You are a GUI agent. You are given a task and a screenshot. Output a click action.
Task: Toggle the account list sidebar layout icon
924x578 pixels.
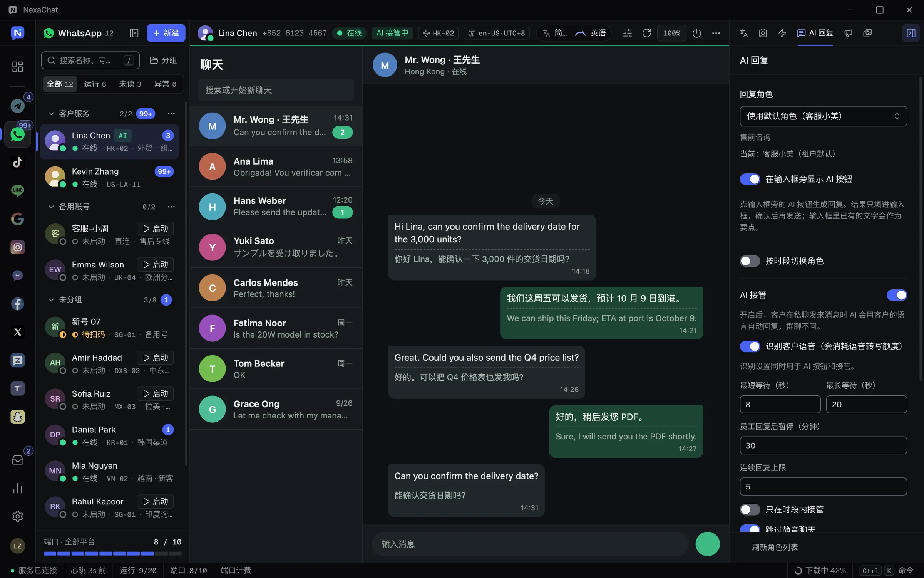pyautogui.click(x=134, y=33)
